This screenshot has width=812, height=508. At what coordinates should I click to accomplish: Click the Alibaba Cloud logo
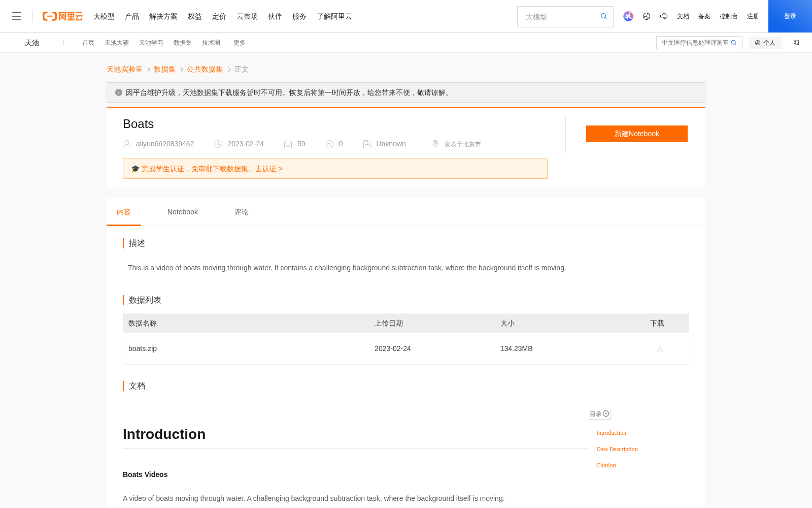point(62,16)
